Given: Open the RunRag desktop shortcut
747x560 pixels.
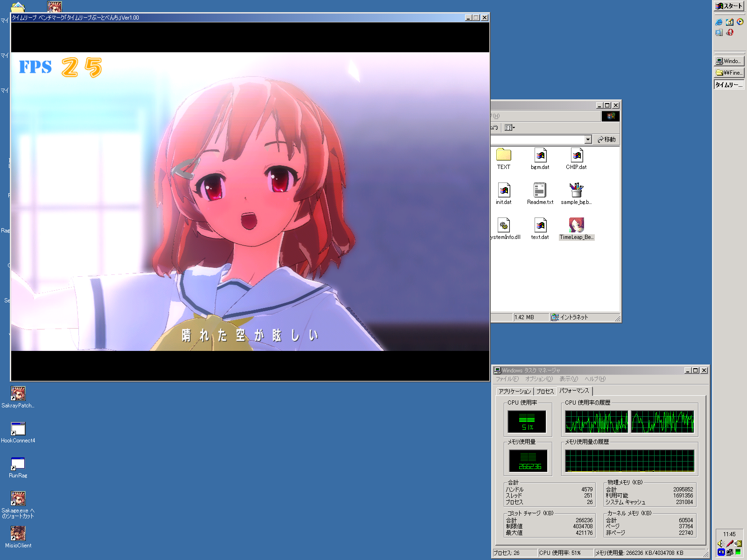Looking at the screenshot, I should 18,464.
